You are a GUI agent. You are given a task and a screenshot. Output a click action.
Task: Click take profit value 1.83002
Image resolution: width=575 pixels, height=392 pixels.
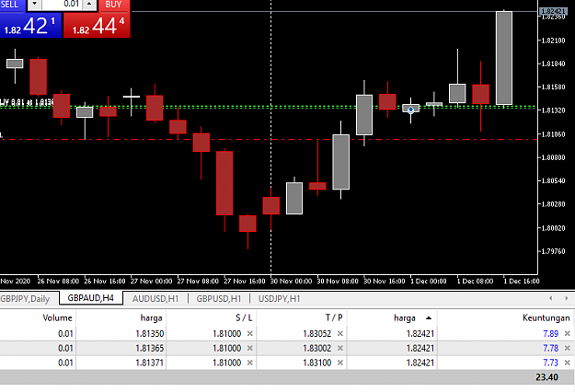click(316, 348)
